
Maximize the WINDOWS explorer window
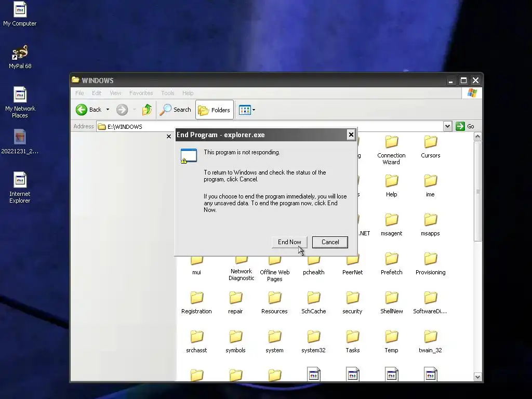(463, 81)
